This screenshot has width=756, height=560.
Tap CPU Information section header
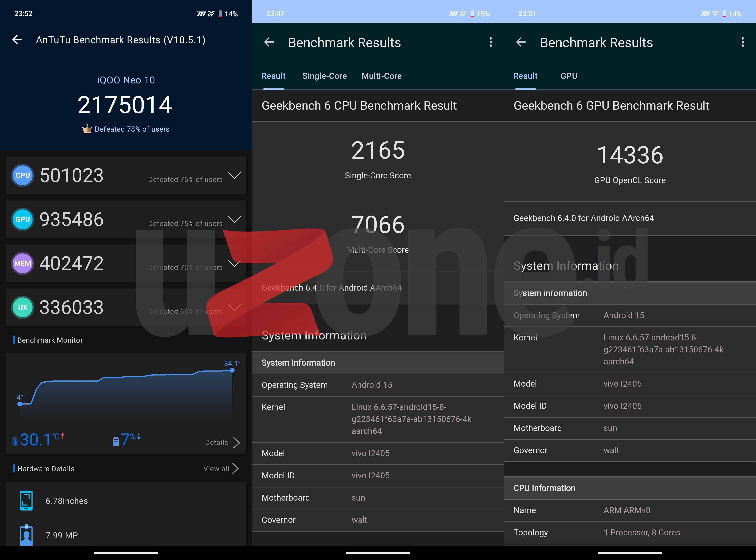tap(630, 488)
